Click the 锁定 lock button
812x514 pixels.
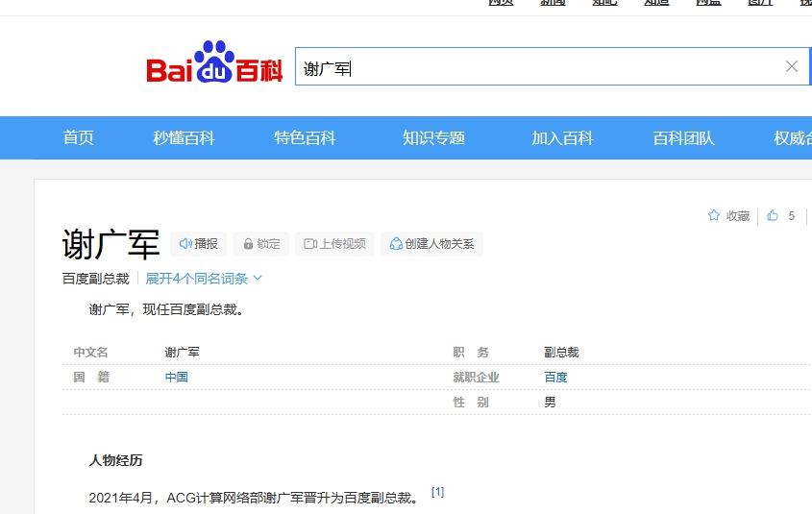point(261,244)
